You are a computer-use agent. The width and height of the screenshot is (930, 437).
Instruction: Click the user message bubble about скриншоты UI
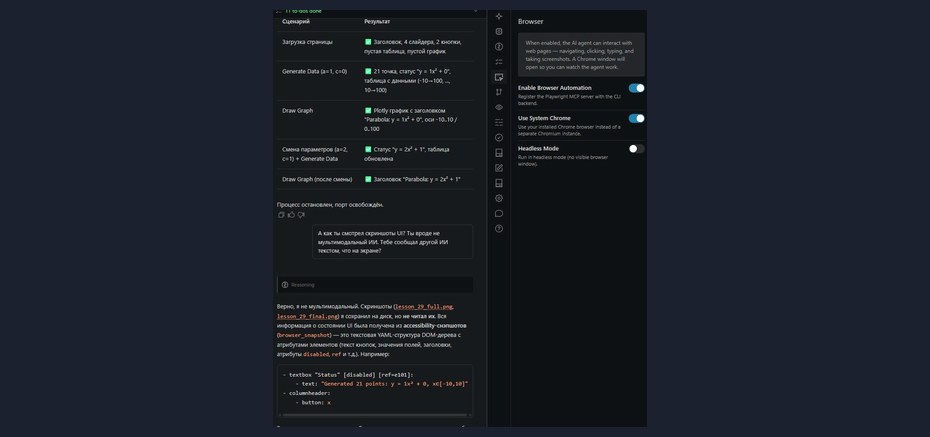(393, 242)
